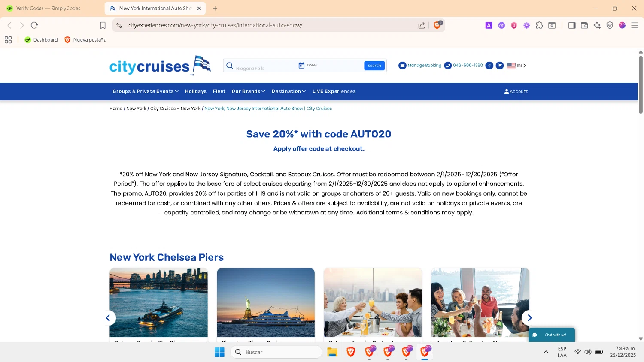
Task: Open the help question mark icon
Action: (x=489, y=66)
